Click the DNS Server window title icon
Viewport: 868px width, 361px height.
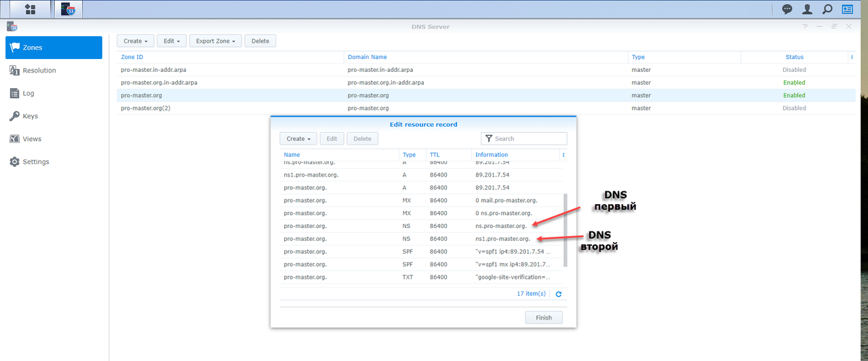pos(12,26)
